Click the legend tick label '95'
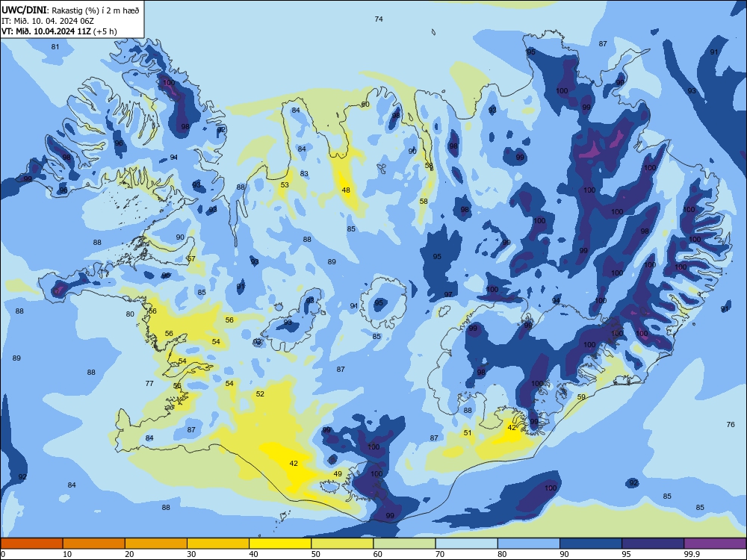Viewport: 747px width, 560px height. point(627,554)
